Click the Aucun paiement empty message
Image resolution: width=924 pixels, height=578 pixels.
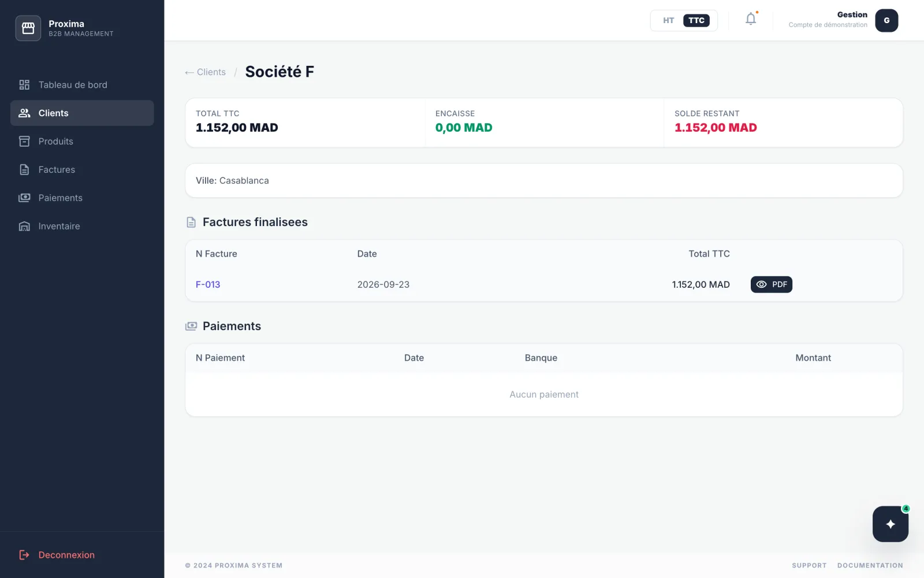click(x=544, y=394)
